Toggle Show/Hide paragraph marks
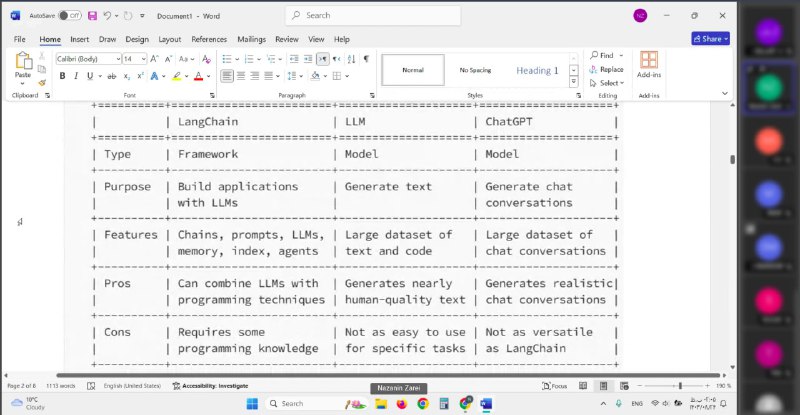The width and height of the screenshot is (800, 415). pos(366,59)
